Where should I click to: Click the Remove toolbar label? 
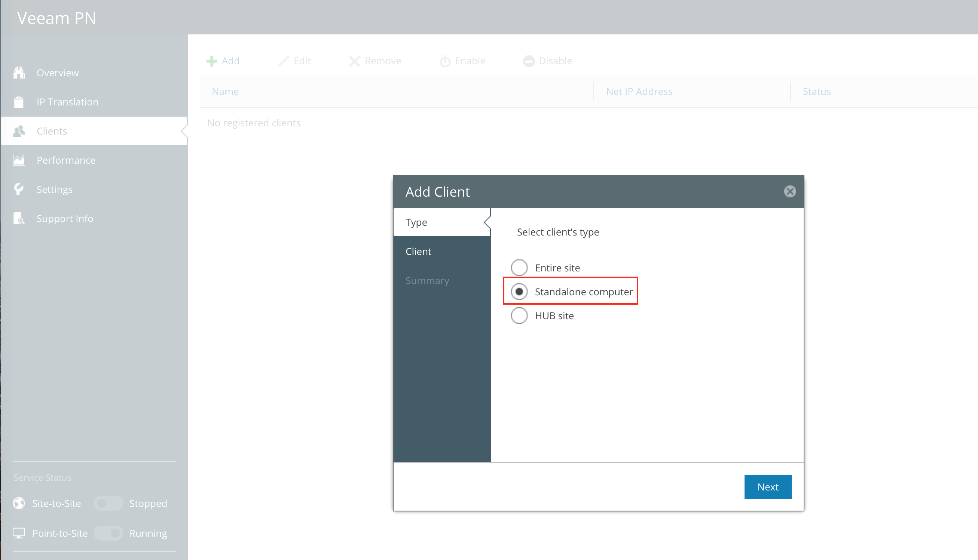pyautogui.click(x=383, y=61)
